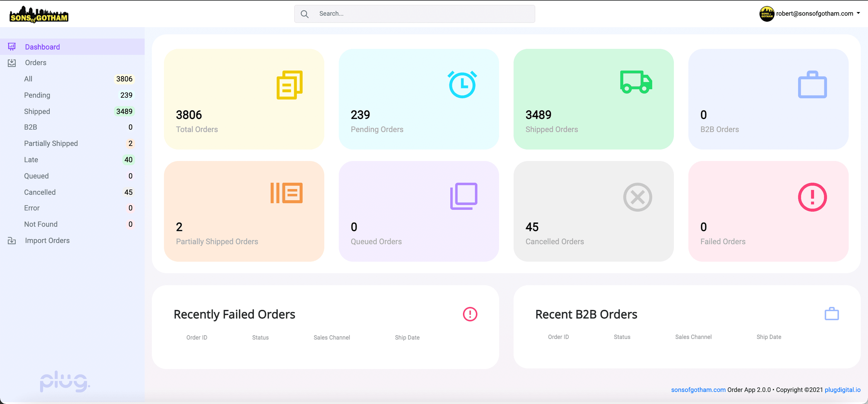
Task: Click the yellow Total Orders documents icon
Action: pyautogui.click(x=289, y=85)
